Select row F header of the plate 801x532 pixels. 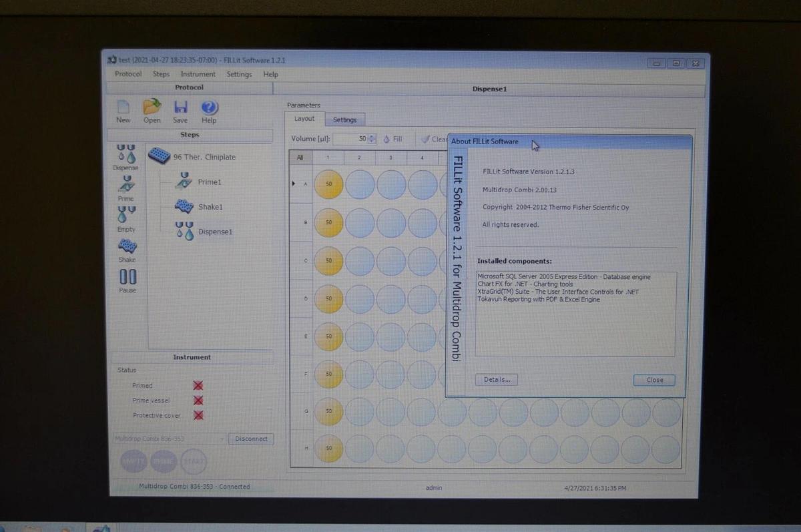tap(301, 374)
